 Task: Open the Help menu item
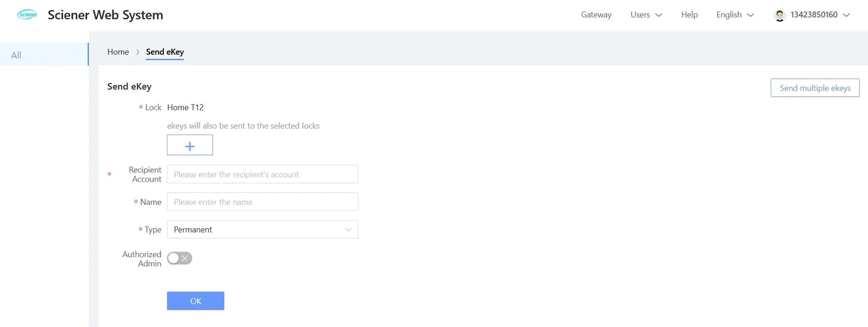(x=689, y=15)
